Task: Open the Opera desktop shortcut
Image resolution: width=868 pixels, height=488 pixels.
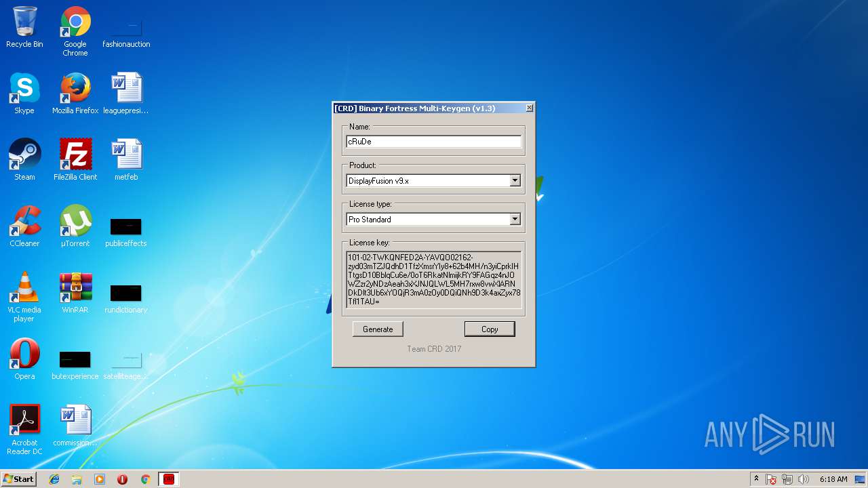Action: point(24,360)
